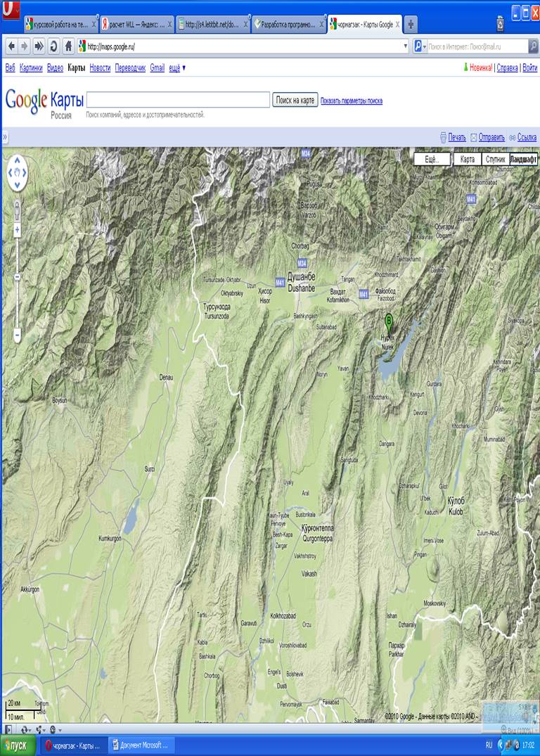Image resolution: width=540 pixels, height=756 pixels.
Task: Zoom in with the map plus button
Action: tap(17, 230)
